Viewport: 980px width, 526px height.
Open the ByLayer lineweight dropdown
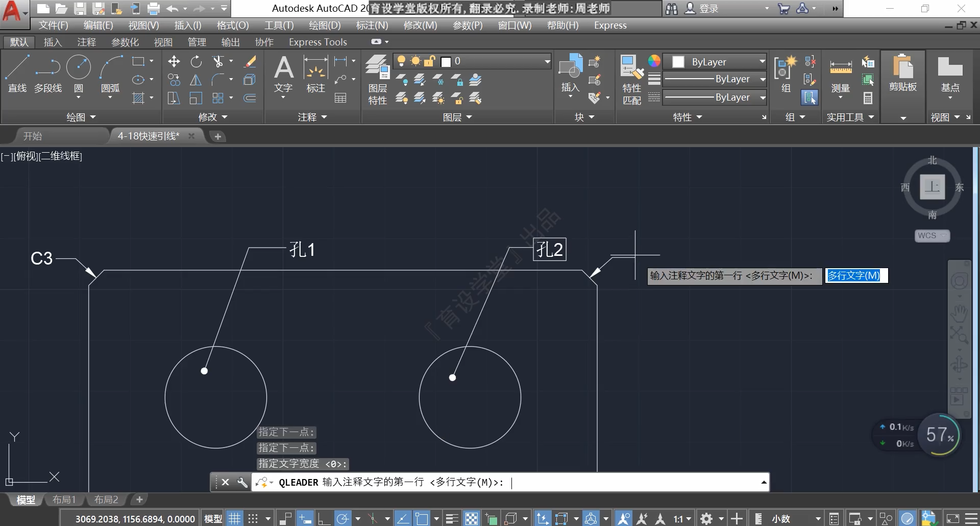(x=715, y=79)
